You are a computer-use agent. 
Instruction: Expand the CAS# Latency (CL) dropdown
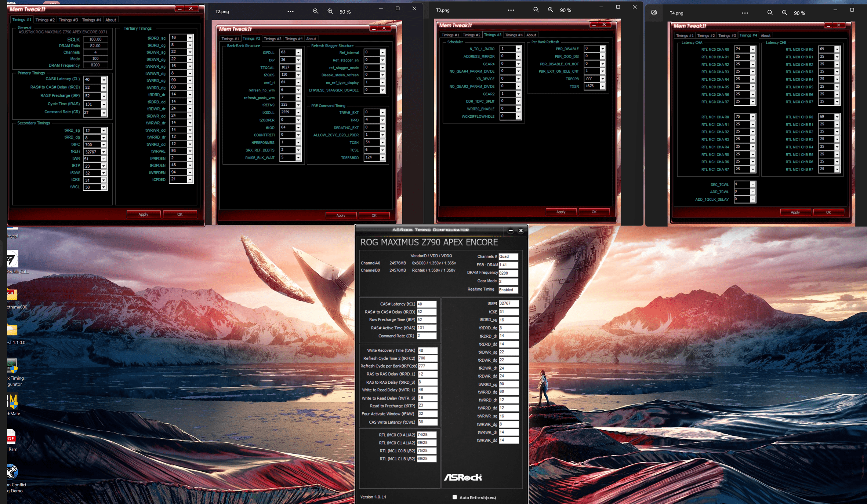104,80
